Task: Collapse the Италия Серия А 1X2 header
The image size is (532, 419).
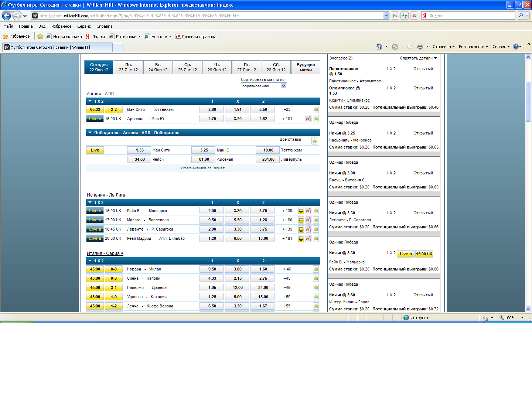Action: pos(90,261)
